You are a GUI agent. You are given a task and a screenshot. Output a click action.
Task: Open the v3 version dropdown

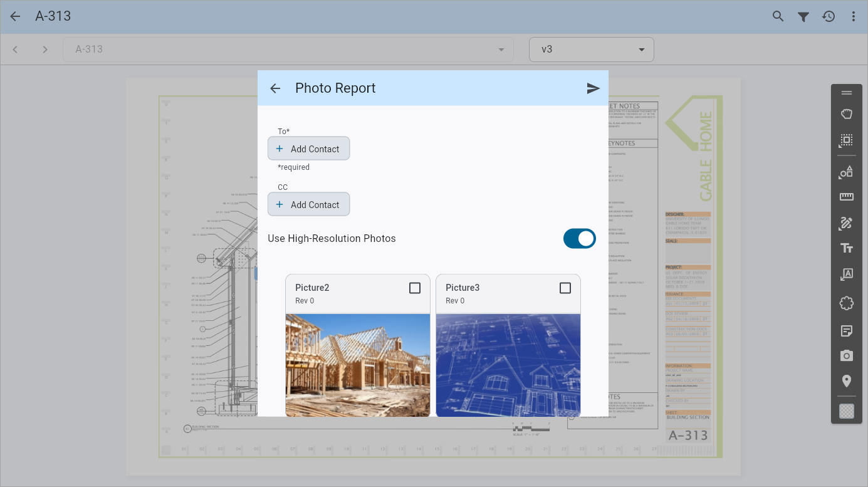tap(592, 50)
